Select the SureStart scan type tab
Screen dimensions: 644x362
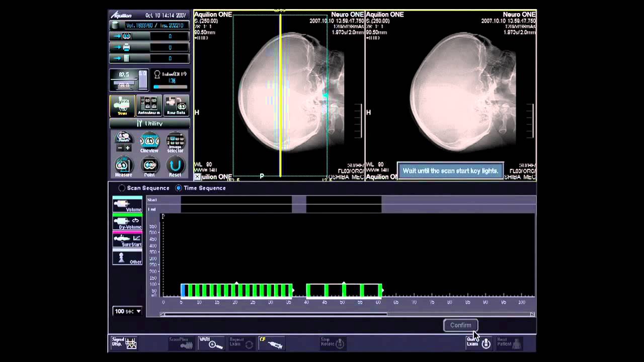click(x=127, y=239)
